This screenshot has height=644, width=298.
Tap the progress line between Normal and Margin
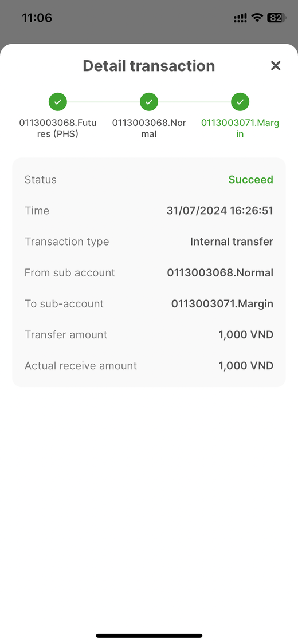pos(195,102)
